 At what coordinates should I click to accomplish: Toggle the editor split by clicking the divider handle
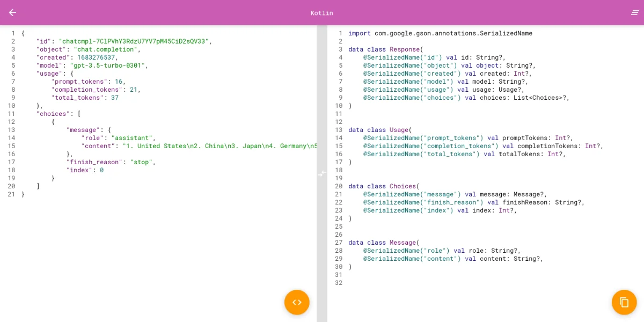tap(322, 173)
